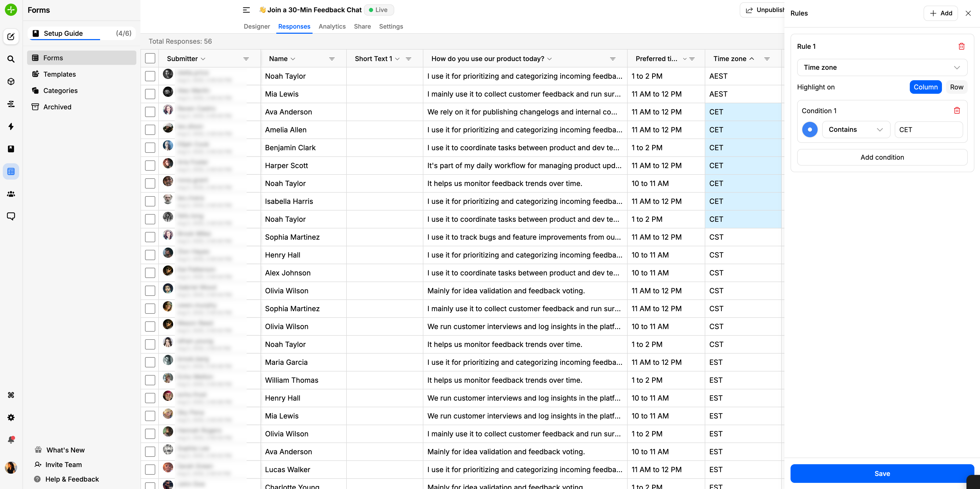The width and height of the screenshot is (980, 489).
Task: Expand the Preferred time column menu
Action: coord(684,59)
